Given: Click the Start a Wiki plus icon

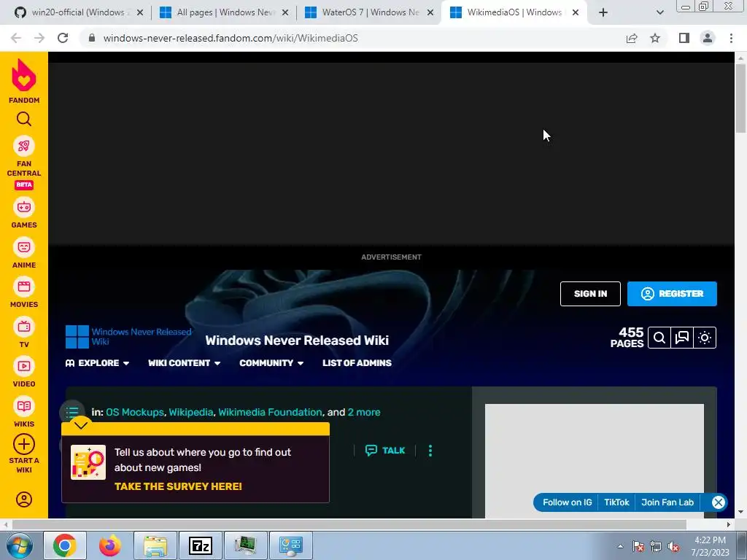Looking at the screenshot, I should pyautogui.click(x=24, y=444).
